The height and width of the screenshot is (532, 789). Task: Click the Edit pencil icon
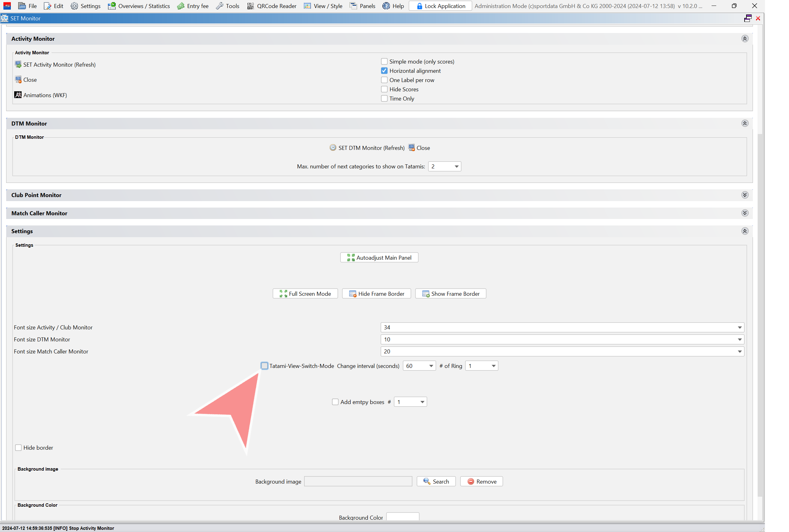[x=48, y=6]
